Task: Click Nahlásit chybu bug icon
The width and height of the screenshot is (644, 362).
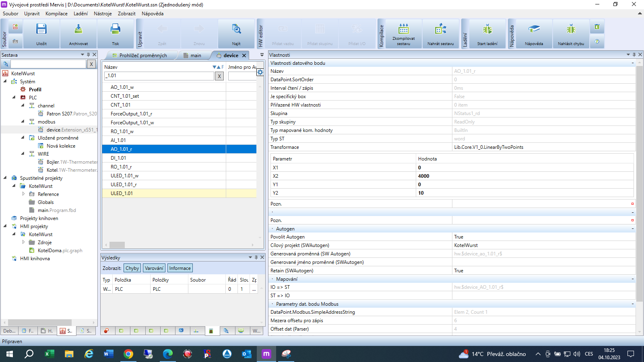Action: (571, 29)
